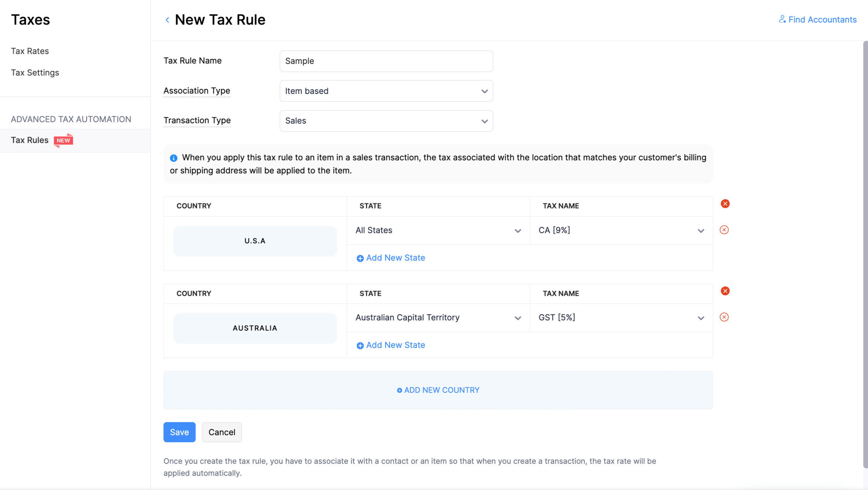Remove the U.S.A country row
The width and height of the screenshot is (868, 490).
click(x=725, y=203)
